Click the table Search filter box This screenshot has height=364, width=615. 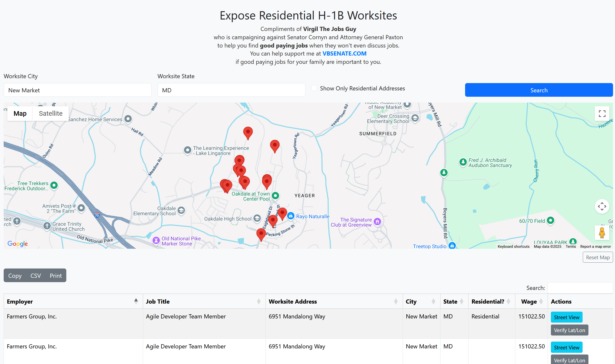coord(580,288)
